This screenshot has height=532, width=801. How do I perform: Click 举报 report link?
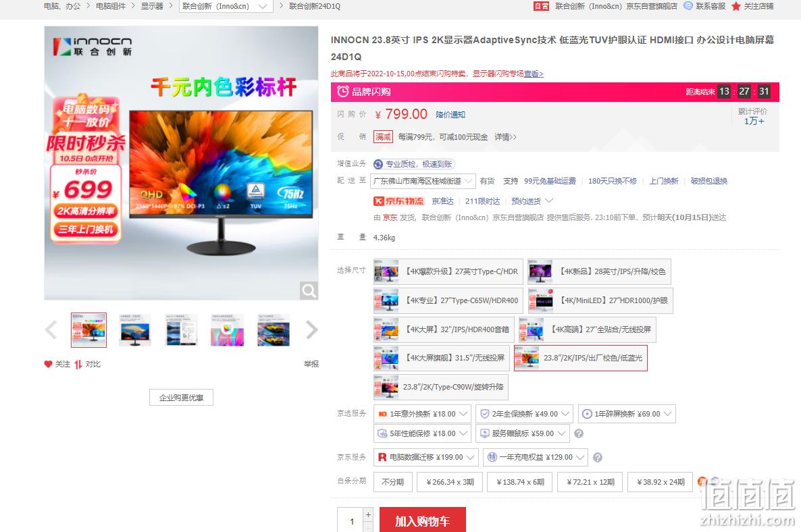(311, 364)
